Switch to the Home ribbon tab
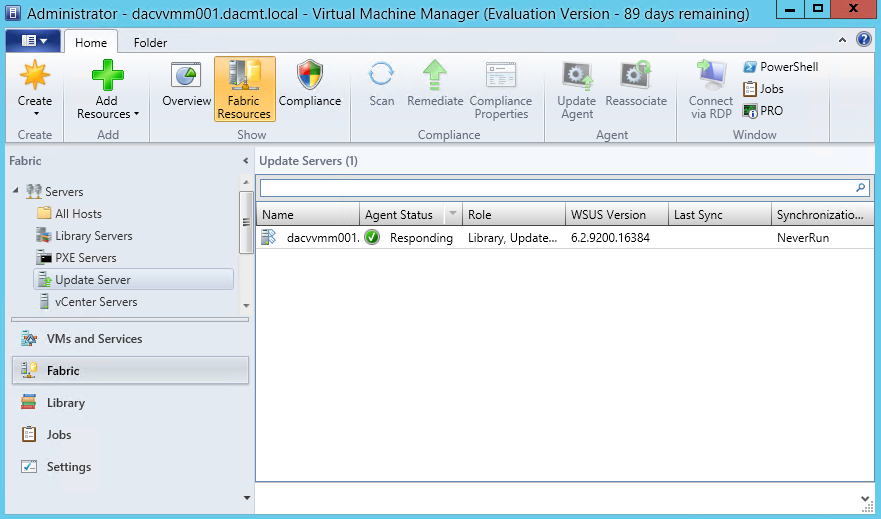881x519 pixels. tap(91, 43)
